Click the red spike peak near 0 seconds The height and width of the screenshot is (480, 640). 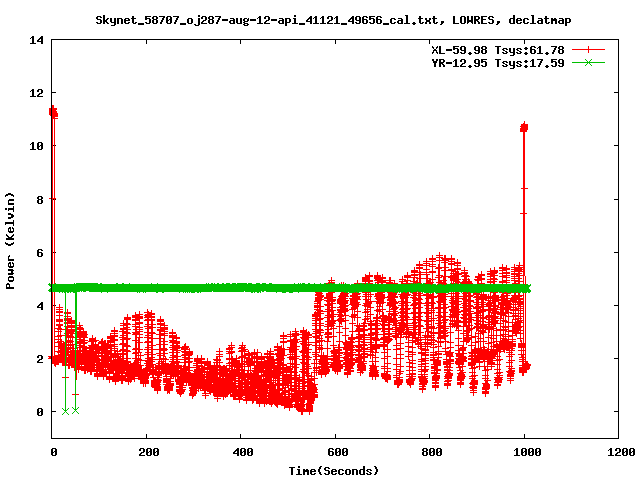[x=53, y=112]
